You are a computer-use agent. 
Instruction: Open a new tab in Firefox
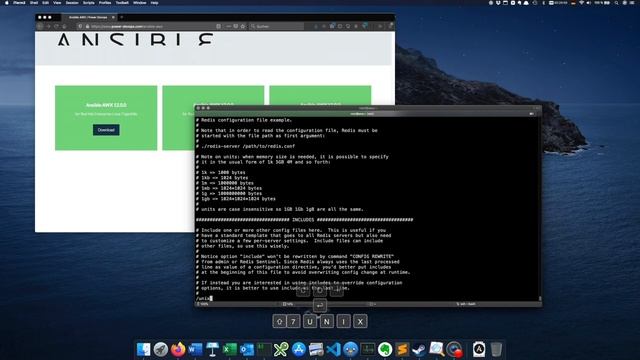[x=122, y=17]
